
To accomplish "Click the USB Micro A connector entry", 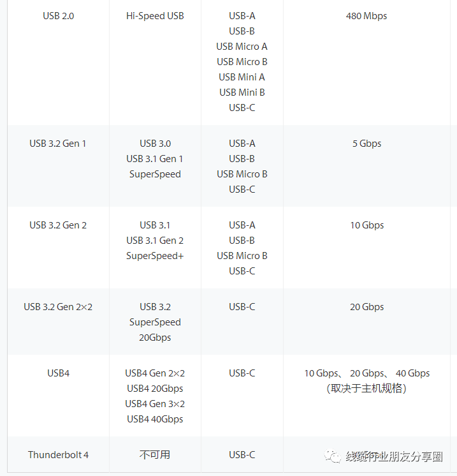I will 242,46.
